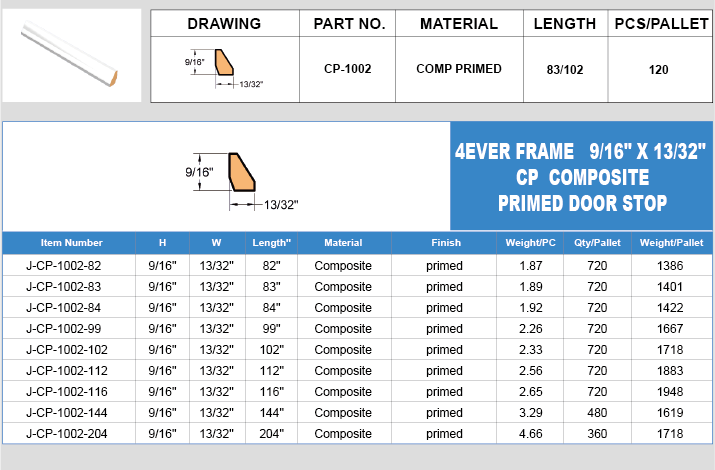The image size is (715, 470).
Task: Select item J-CP-1002-82
Action: [63, 266]
